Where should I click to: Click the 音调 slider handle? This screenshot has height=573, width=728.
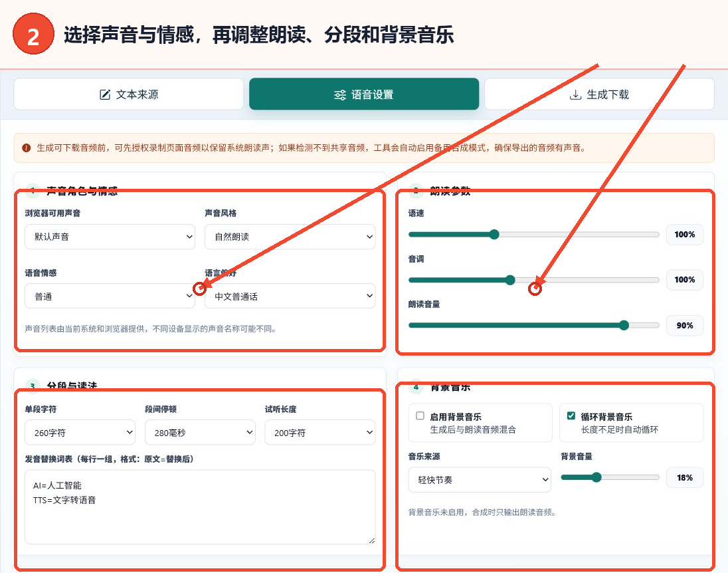510,280
